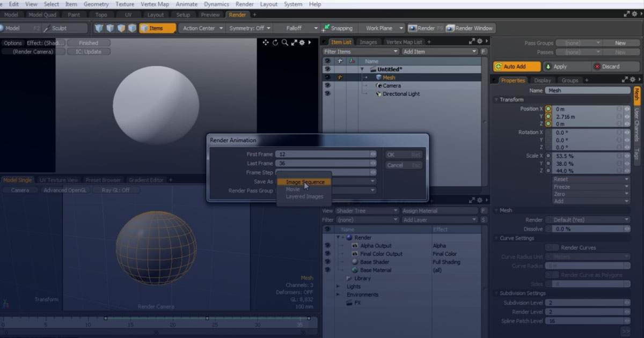The height and width of the screenshot is (338, 644).
Task: Open the Texture menu
Action: click(x=124, y=4)
